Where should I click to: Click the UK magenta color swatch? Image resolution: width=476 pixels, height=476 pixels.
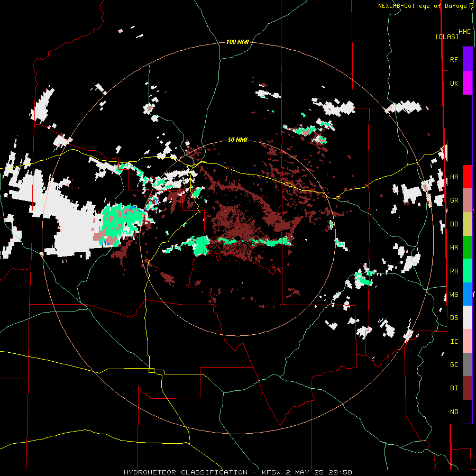click(467, 83)
